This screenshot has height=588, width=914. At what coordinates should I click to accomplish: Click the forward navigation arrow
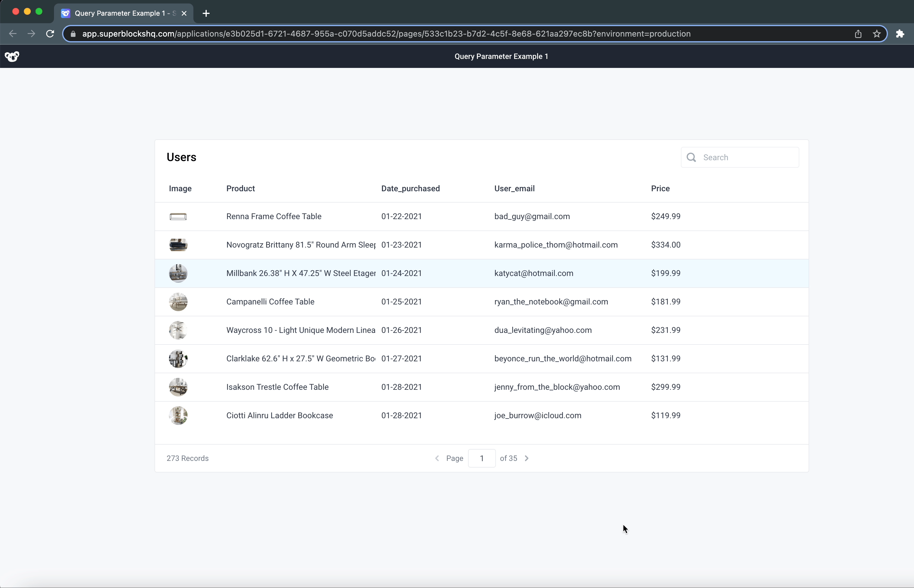click(31, 34)
